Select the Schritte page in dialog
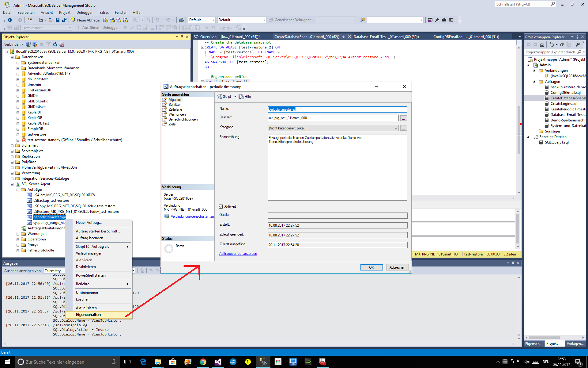 174,105
